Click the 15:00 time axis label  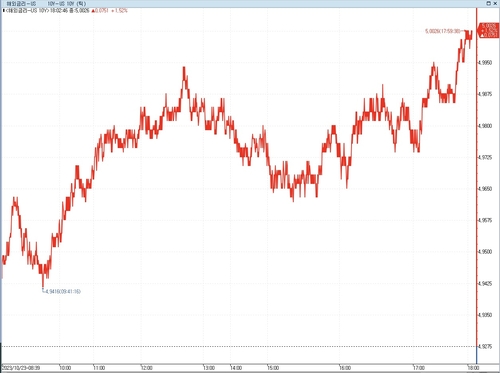pyautogui.click(x=273, y=368)
